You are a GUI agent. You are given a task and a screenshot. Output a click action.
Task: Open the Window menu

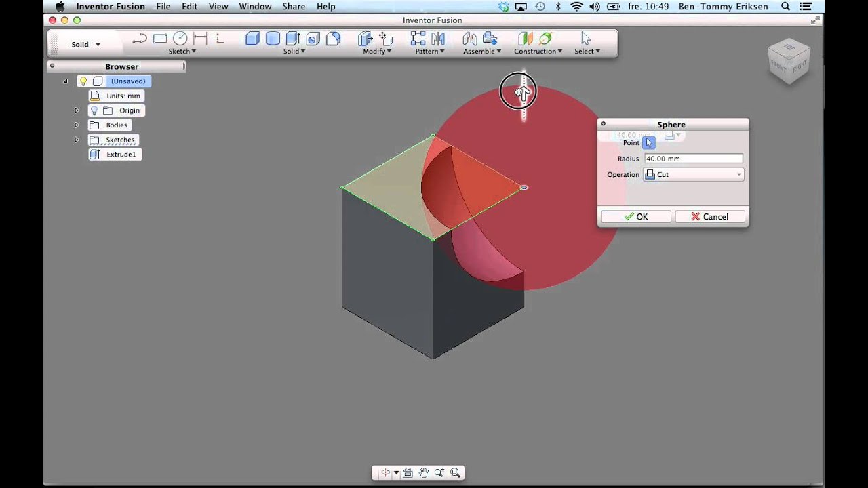point(255,7)
